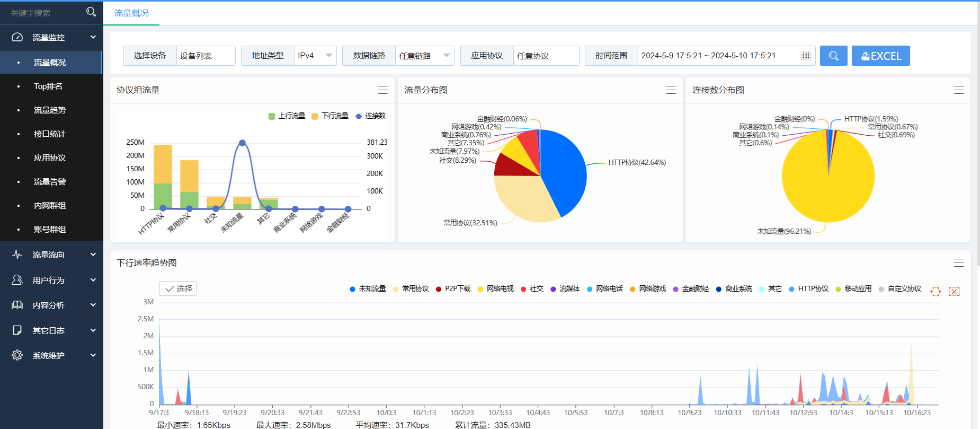Viewport: 980px width, 429px height.
Task: Click the keyword search magnifier icon
Action: (91, 12)
